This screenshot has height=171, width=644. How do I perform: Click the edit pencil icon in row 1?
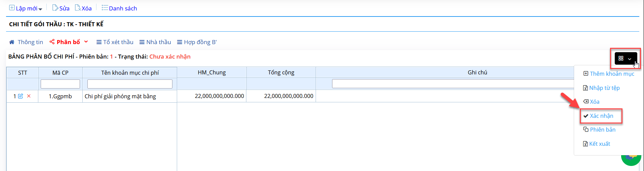[21, 96]
